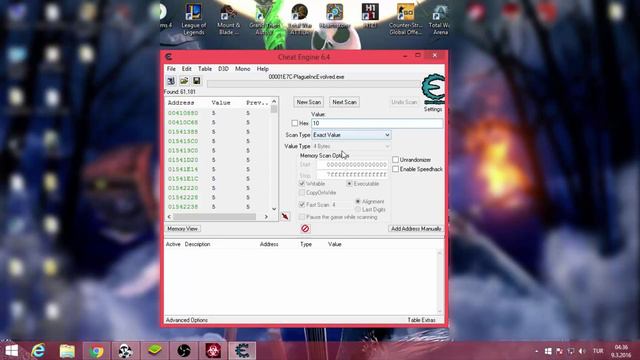Open the Help menu
Image resolution: width=640 pixels, height=360 pixels.
pos(262,69)
